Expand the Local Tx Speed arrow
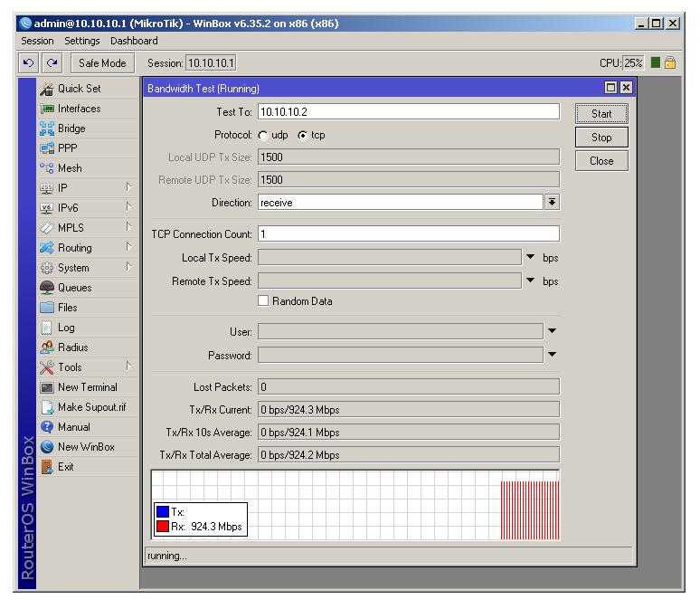700x609 pixels. [x=531, y=258]
